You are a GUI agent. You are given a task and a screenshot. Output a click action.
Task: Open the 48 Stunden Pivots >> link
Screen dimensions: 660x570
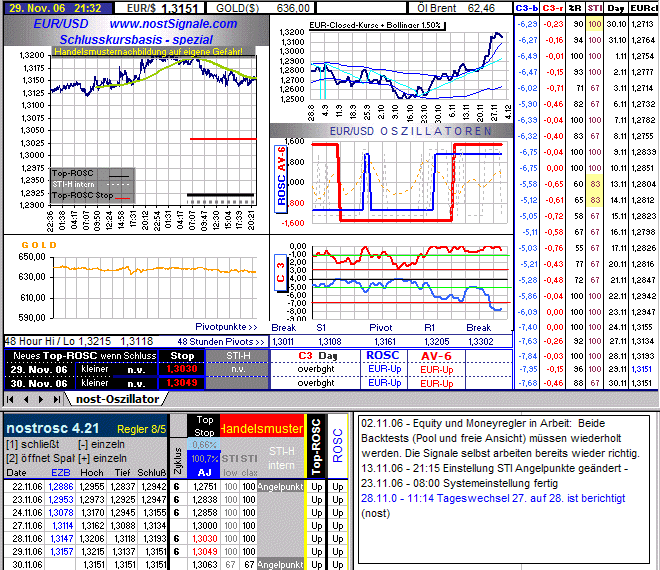pyautogui.click(x=221, y=341)
